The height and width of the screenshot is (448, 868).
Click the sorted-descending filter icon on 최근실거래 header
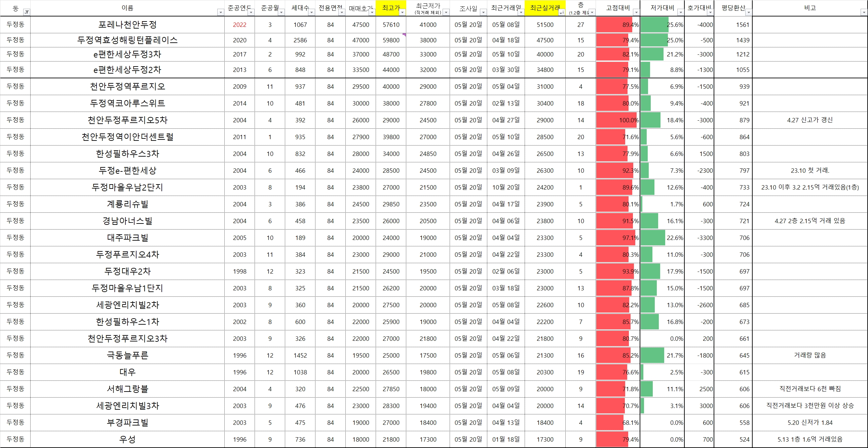pyautogui.click(x=561, y=12)
